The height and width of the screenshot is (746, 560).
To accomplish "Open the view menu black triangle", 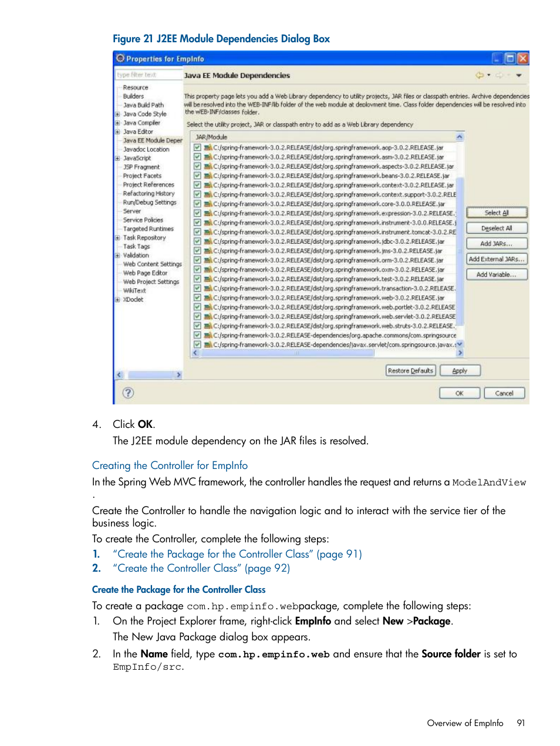I will point(519,75).
